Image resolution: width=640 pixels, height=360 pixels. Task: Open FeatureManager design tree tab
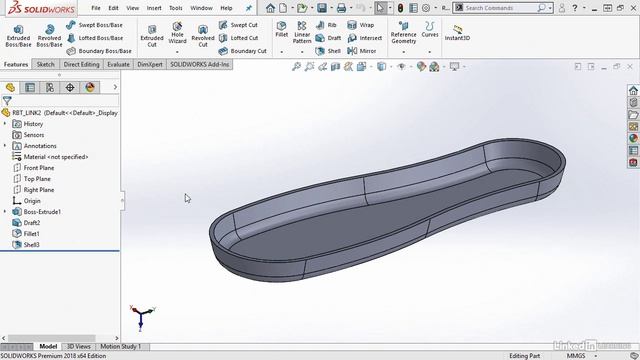(x=10, y=87)
